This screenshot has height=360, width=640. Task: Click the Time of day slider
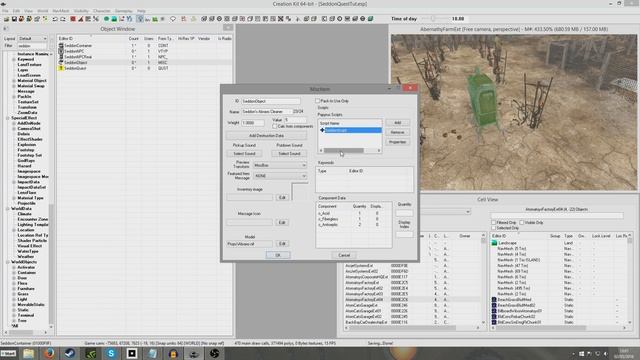(434, 19)
